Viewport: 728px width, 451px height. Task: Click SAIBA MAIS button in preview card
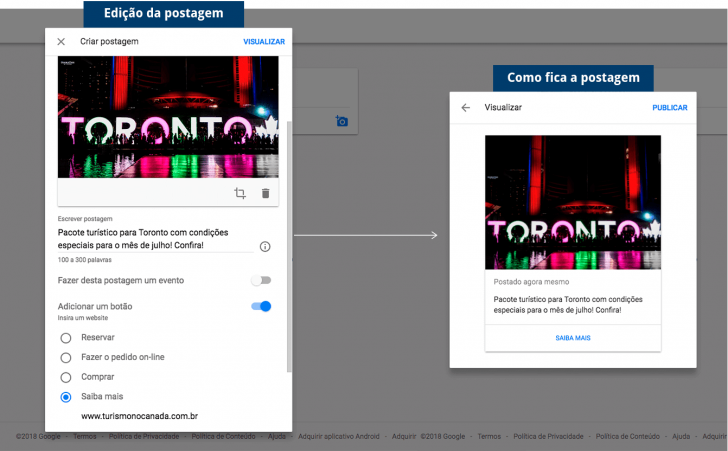(x=573, y=338)
